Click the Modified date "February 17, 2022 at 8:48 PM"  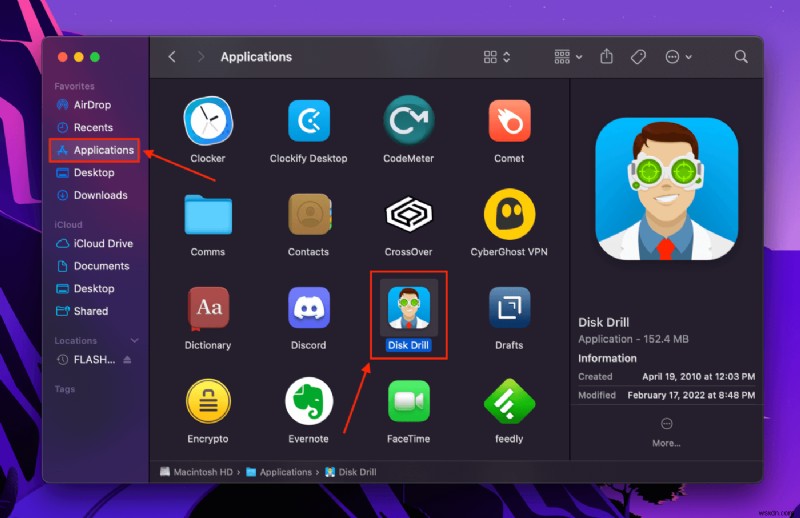click(691, 395)
